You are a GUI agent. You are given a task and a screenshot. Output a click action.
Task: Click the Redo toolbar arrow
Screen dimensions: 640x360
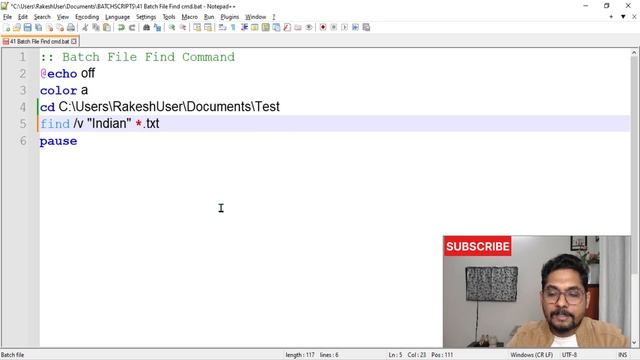pyautogui.click(x=132, y=27)
